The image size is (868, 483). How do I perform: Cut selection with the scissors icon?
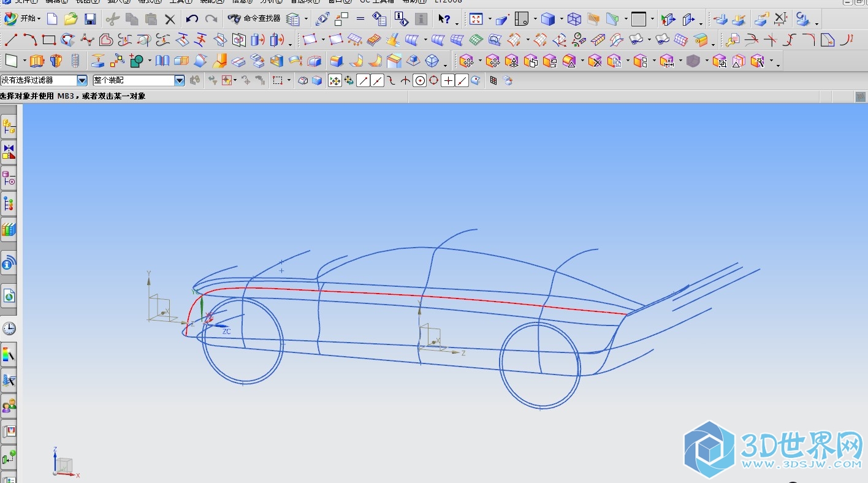click(x=112, y=19)
